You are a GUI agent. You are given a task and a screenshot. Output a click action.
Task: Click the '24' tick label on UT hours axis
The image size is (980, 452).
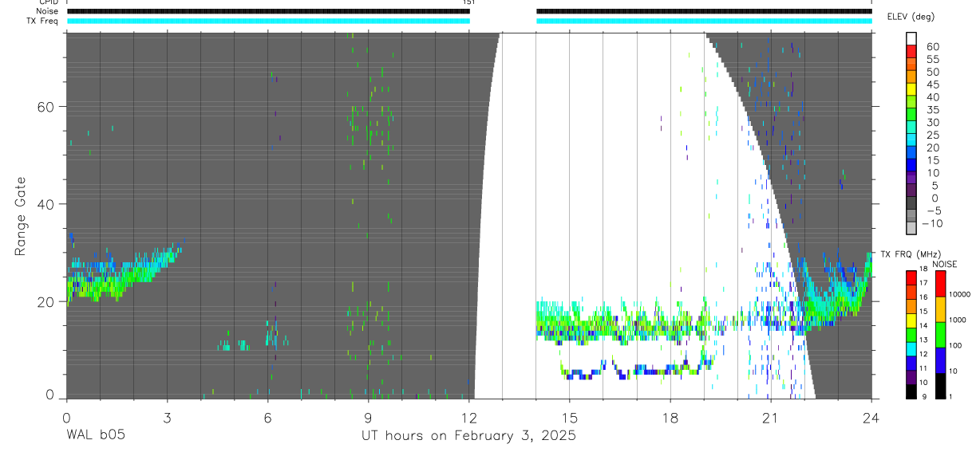871,417
